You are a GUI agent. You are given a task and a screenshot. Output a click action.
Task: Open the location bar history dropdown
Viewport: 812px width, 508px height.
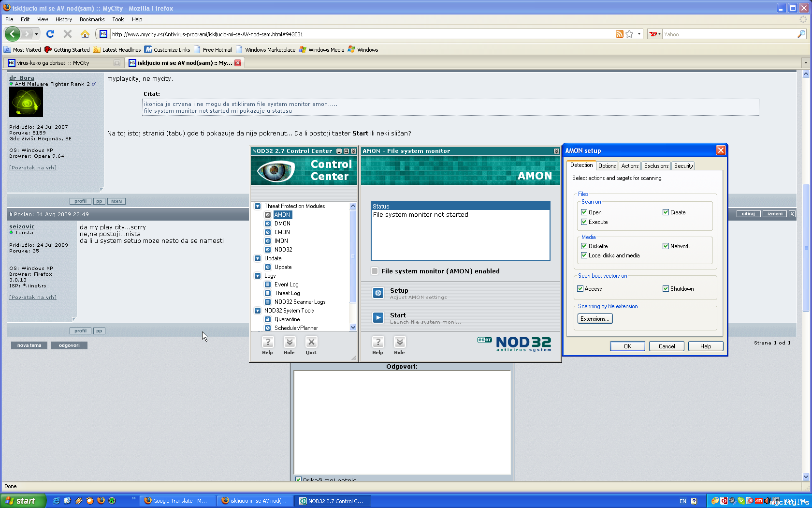[639, 34]
